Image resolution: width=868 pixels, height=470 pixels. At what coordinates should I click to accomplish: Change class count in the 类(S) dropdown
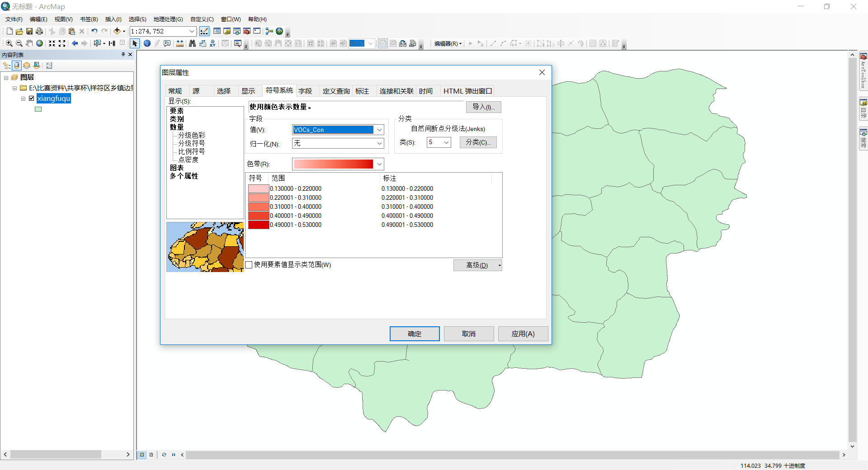[x=445, y=142]
